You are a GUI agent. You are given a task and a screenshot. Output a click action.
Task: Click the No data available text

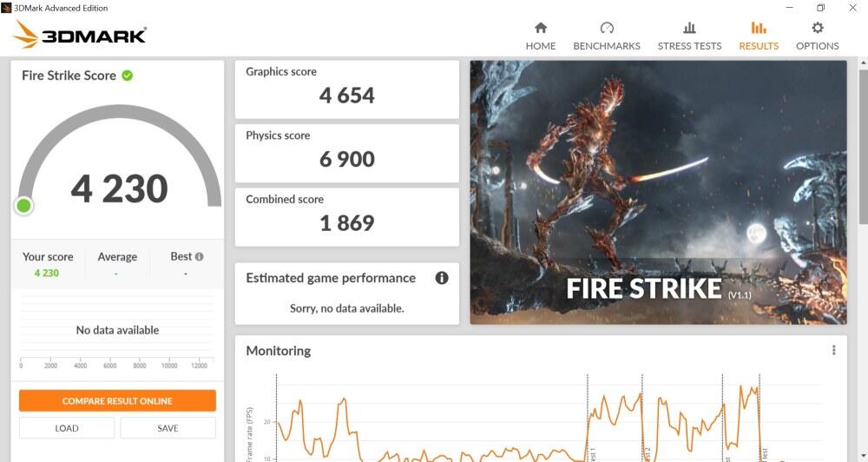[117, 330]
